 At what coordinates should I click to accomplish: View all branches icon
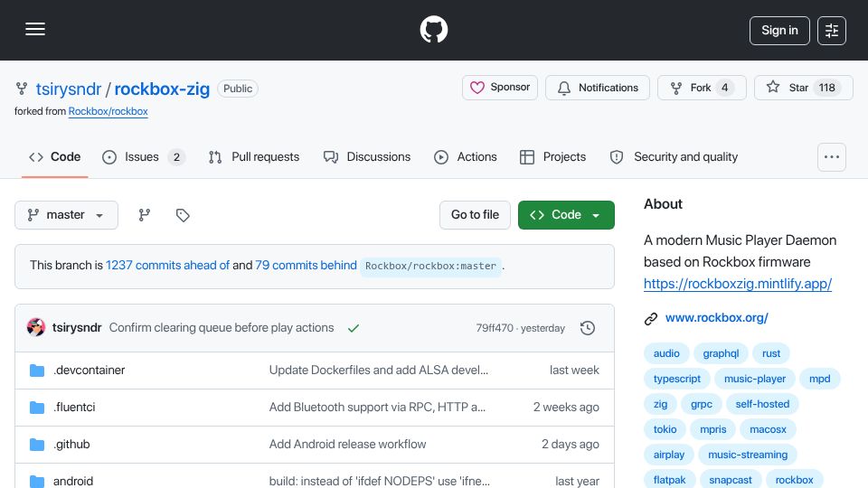(x=145, y=215)
